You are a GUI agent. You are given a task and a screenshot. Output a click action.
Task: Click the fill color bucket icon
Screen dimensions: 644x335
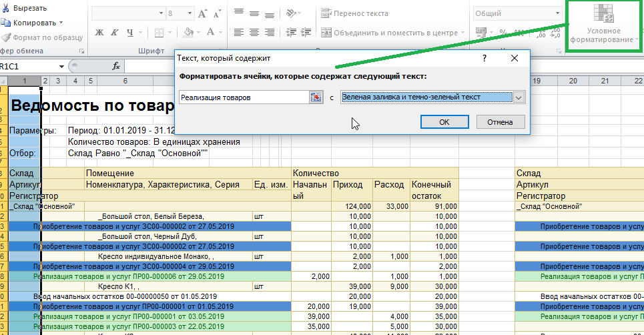click(x=189, y=32)
